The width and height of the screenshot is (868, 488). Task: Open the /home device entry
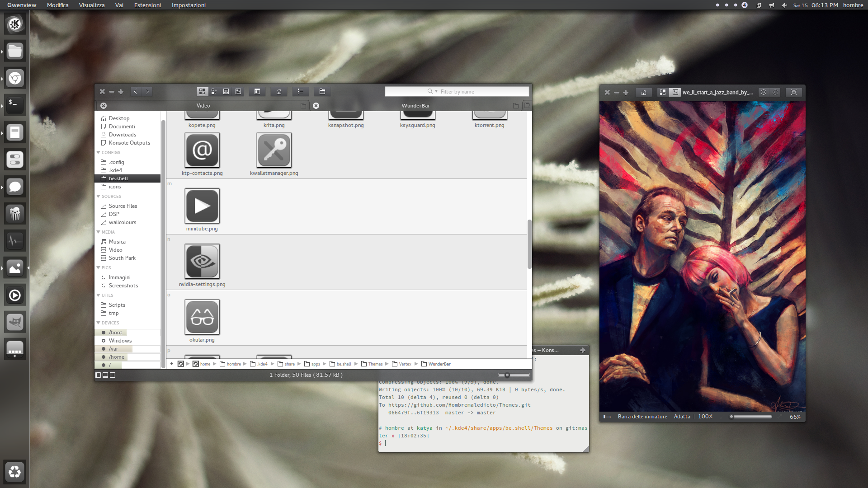tap(127, 357)
